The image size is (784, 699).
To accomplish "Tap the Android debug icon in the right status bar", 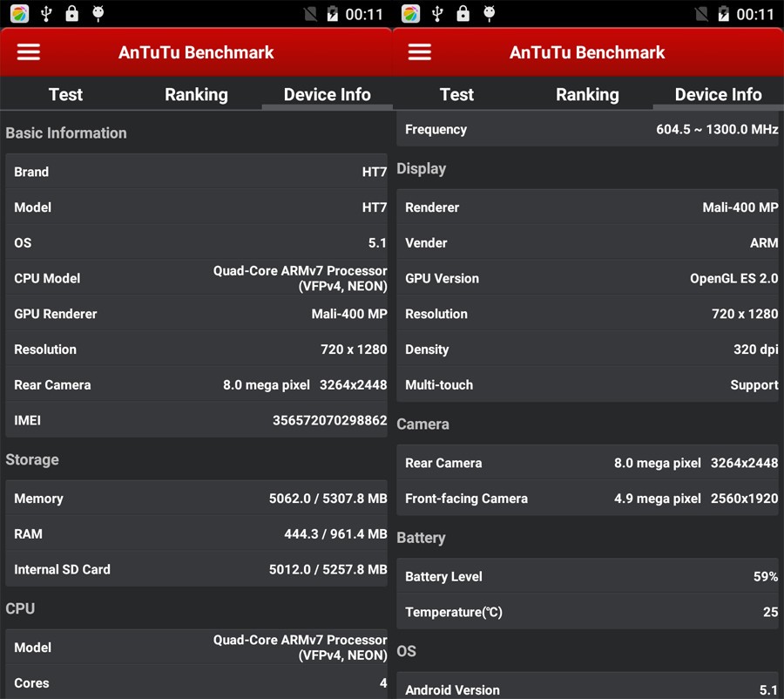I will pos(490,13).
